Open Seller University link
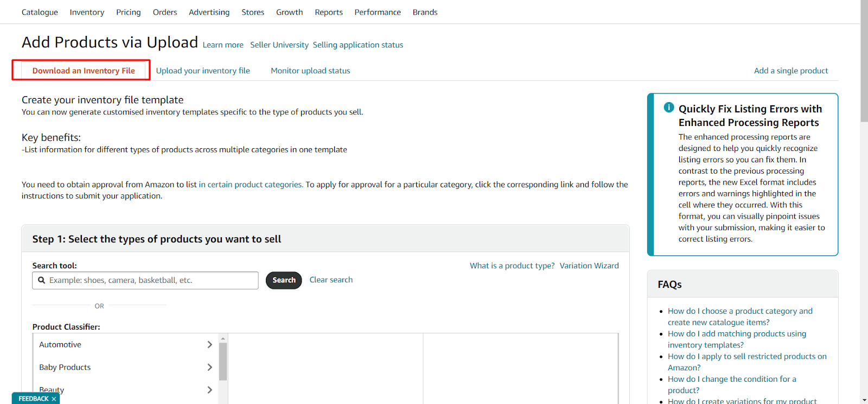Screen dimensions: 868x404 pyautogui.click(x=279, y=45)
